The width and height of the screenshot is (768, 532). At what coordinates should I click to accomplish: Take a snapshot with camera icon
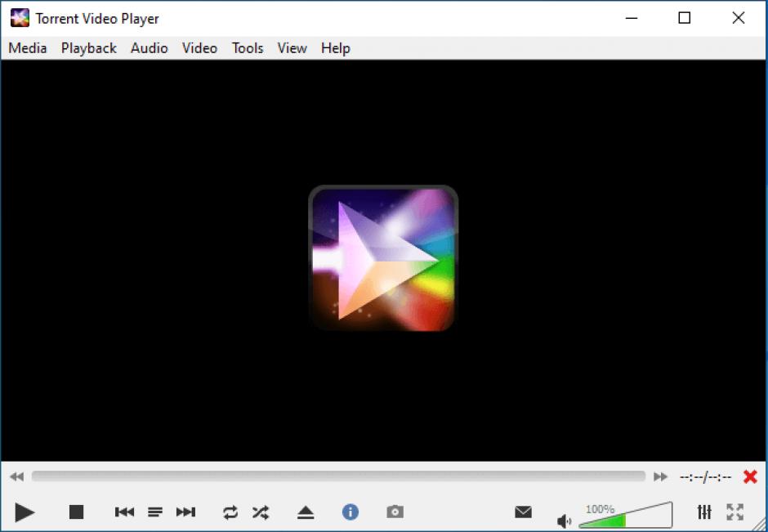395,512
